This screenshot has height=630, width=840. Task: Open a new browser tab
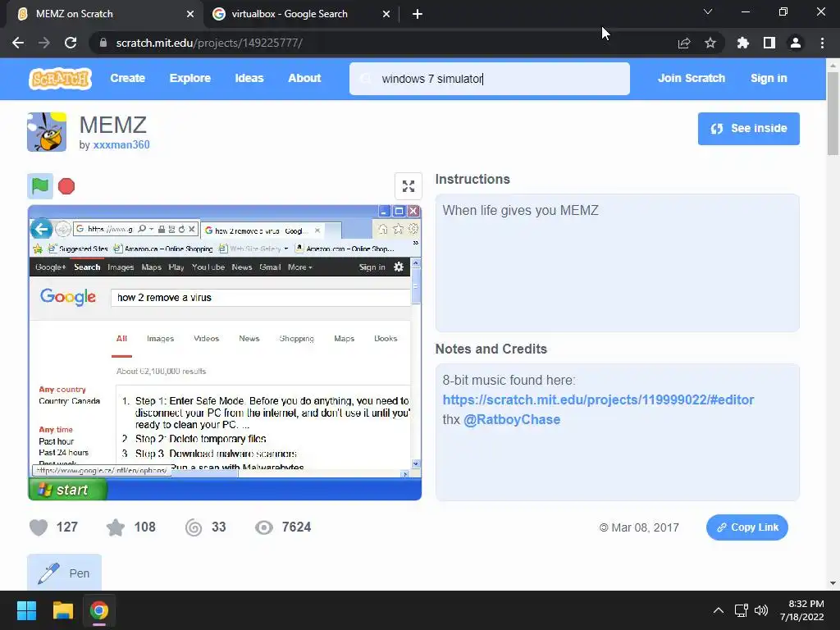[418, 14]
